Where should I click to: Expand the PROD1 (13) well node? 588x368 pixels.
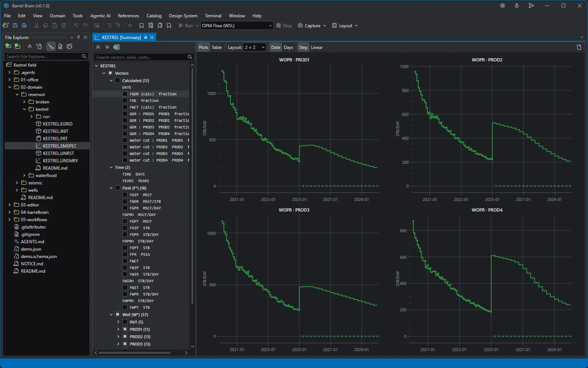click(x=118, y=329)
